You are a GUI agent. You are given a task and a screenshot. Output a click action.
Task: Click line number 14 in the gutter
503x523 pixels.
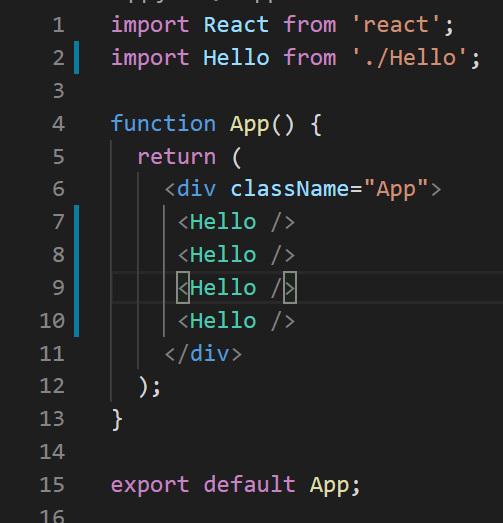52,452
